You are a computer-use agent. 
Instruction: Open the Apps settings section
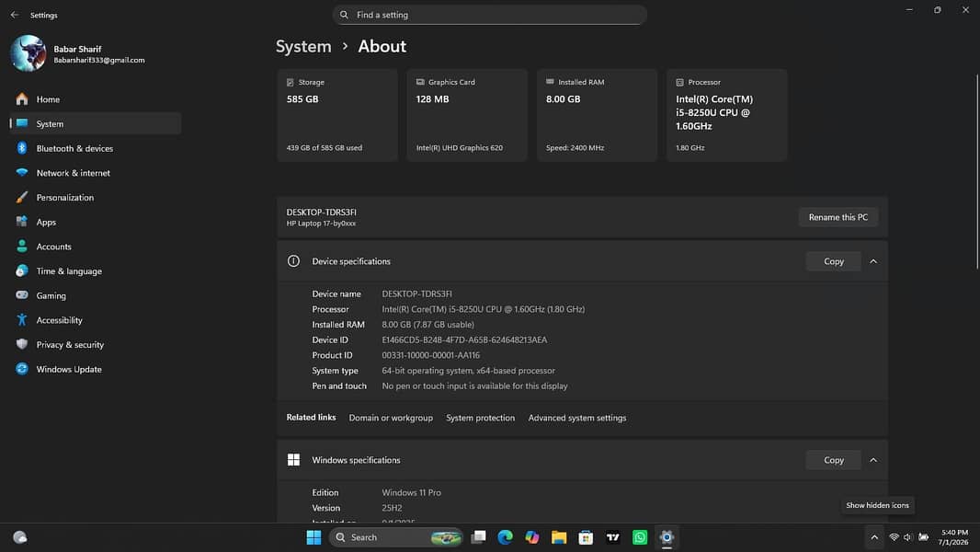tap(96, 222)
